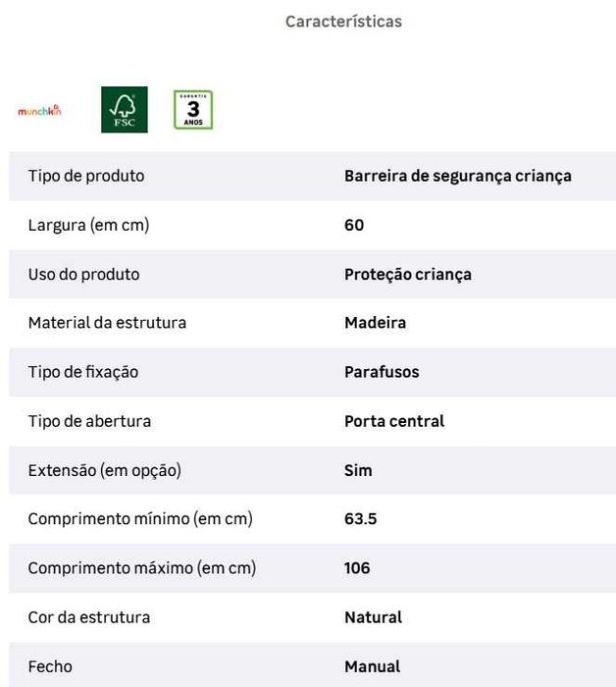
Task: Select the Parafusos fixing value
Action: 382,372
